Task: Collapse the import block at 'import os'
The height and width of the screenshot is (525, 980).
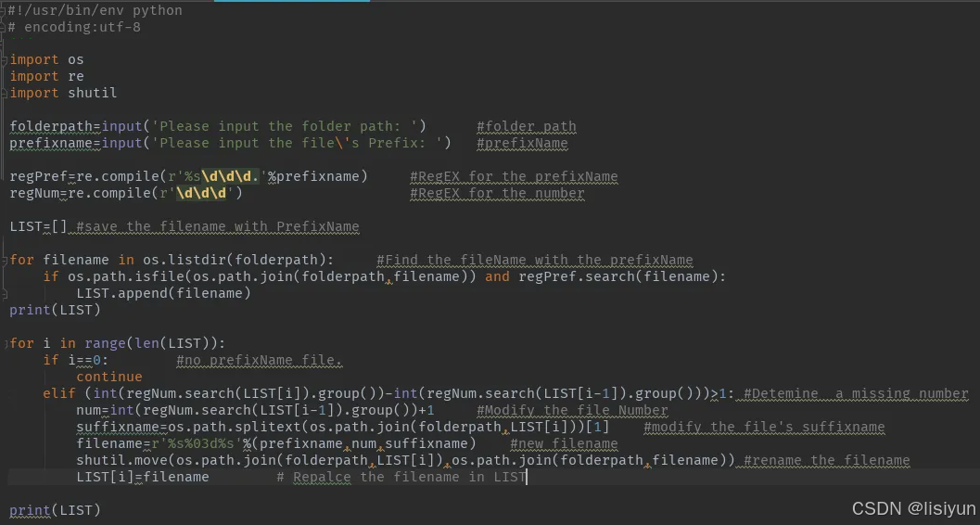Action: tap(5, 60)
